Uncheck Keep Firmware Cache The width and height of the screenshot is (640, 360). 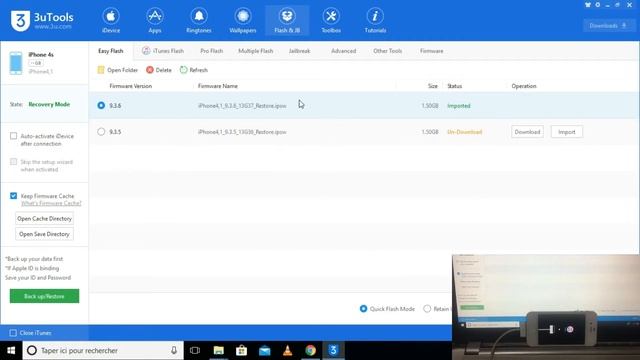(x=13, y=196)
